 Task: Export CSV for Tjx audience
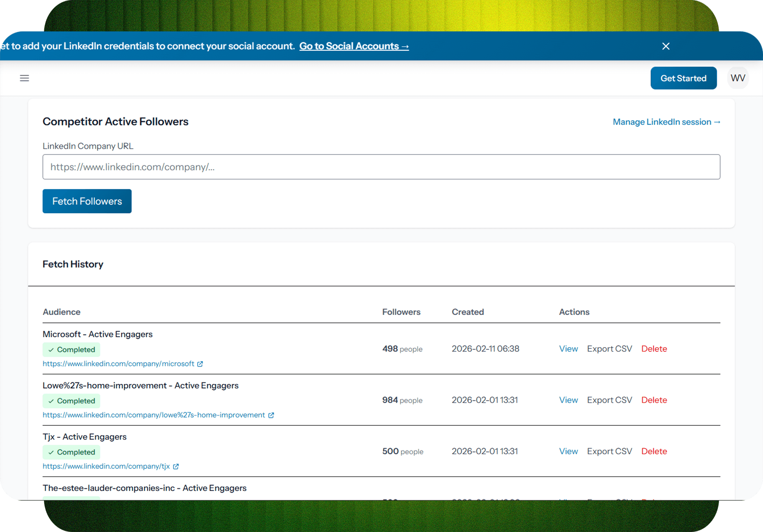coord(609,451)
